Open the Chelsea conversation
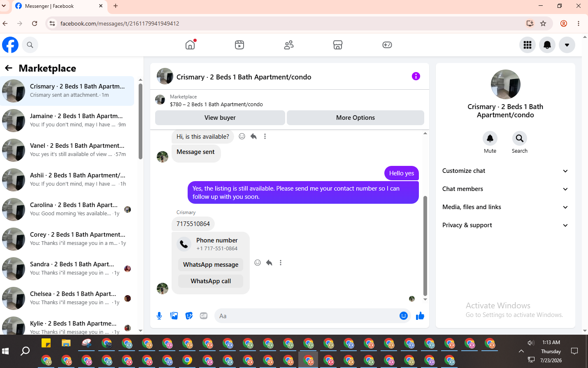The image size is (588, 368). point(67,298)
